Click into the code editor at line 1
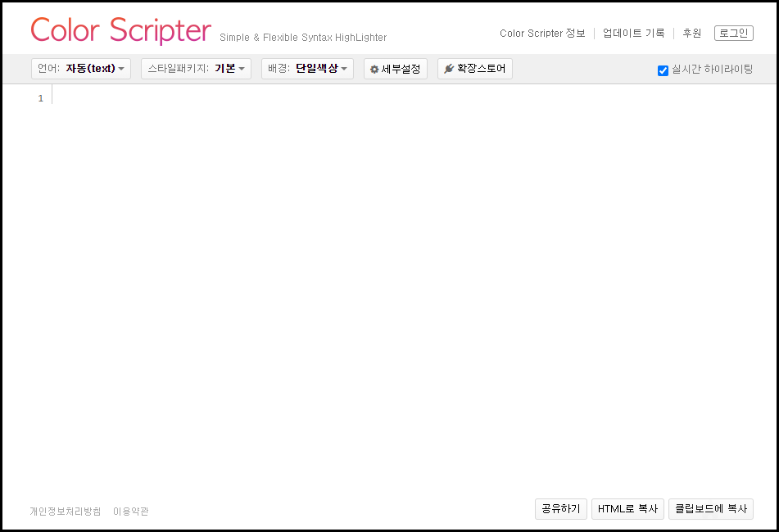The height and width of the screenshot is (532, 779). point(412,98)
